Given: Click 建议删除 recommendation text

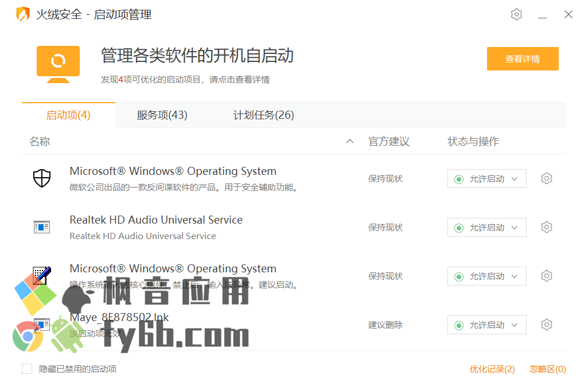Looking at the screenshot, I should pyautogui.click(x=385, y=325).
